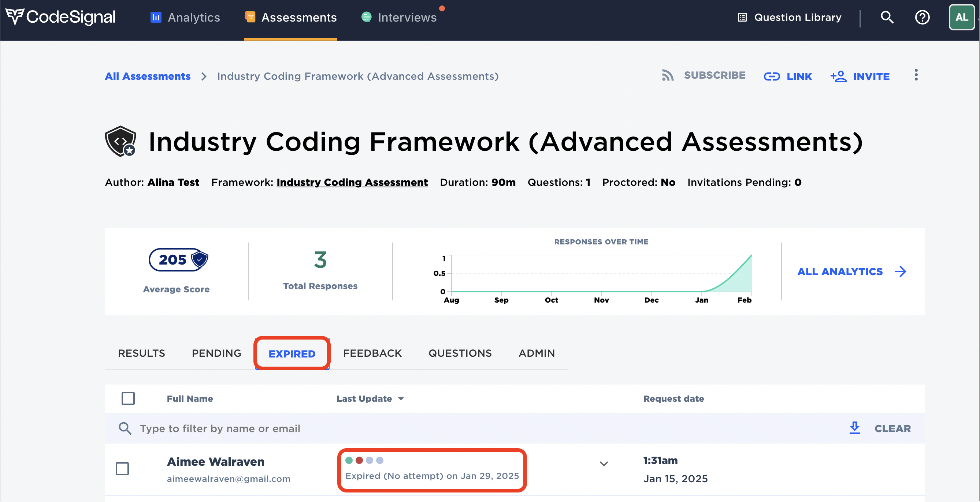Open the Assessments section

click(291, 18)
